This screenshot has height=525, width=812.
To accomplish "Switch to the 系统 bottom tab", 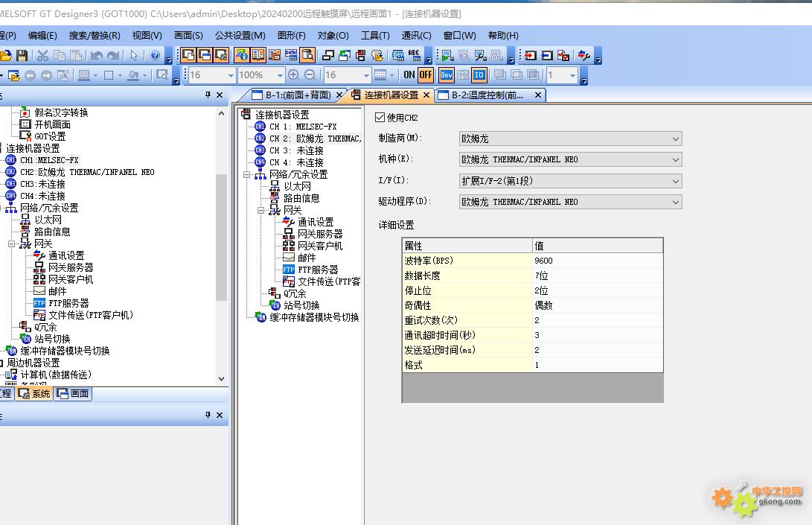I will (34, 394).
